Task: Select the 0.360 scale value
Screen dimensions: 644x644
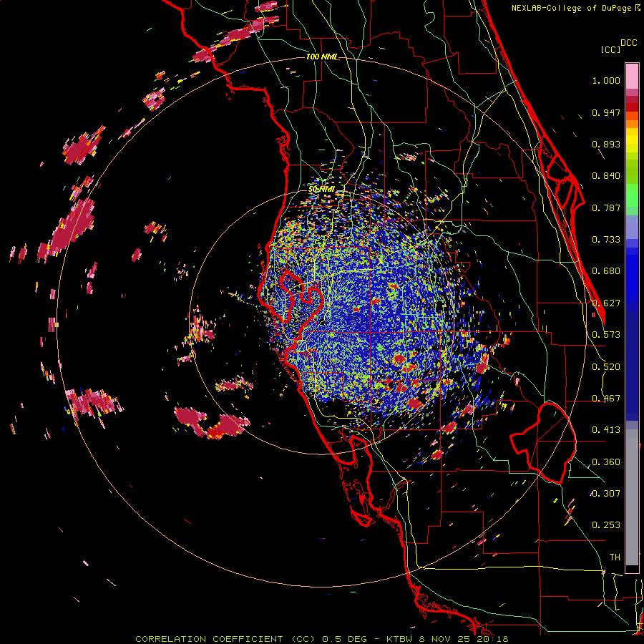Action: coord(606,462)
